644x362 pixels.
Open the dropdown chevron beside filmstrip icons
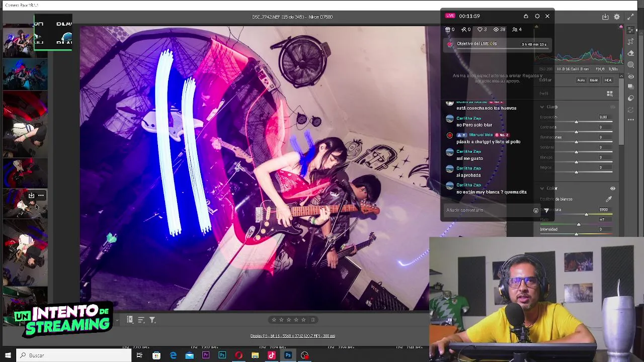point(117,320)
